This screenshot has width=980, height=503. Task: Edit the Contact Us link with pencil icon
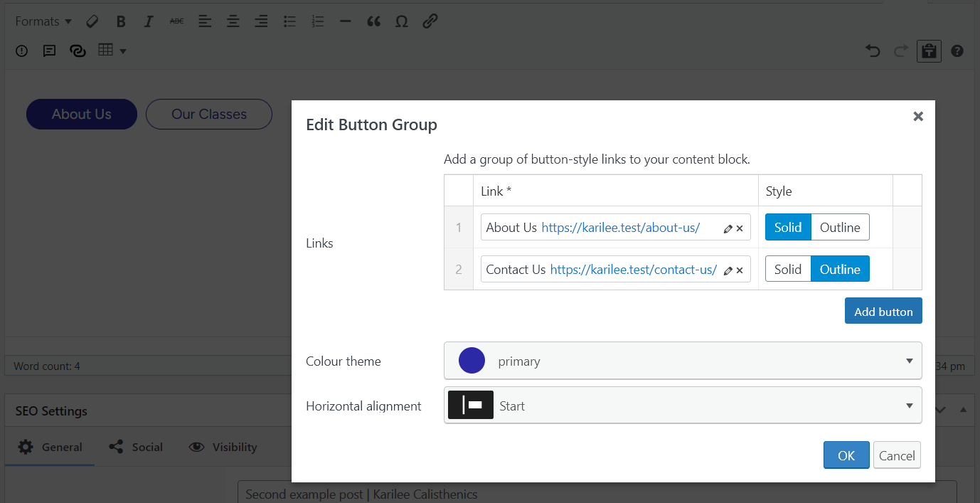pyautogui.click(x=728, y=270)
